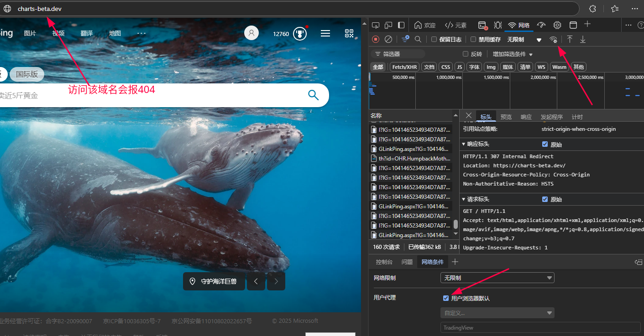Uncheck 用户浏览器默认 user agent checkbox

(x=446, y=298)
